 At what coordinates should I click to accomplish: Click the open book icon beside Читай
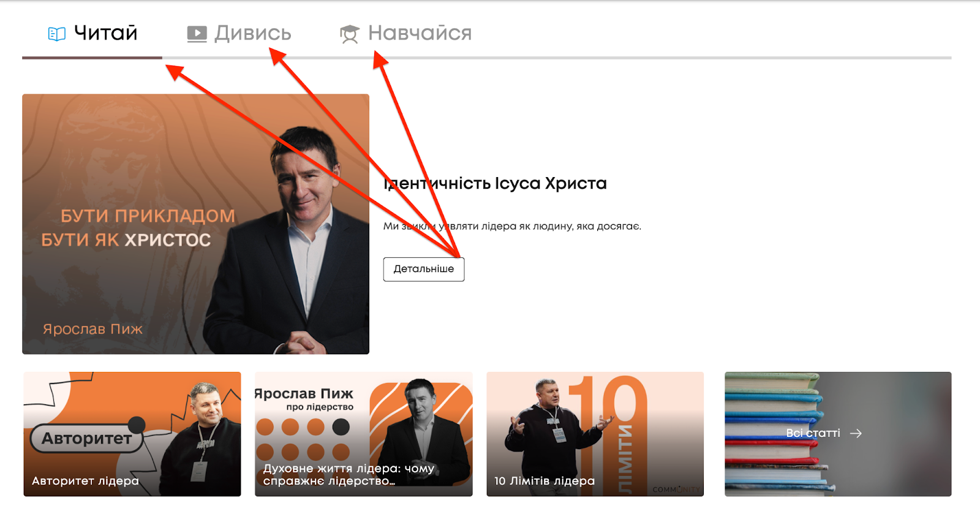57,34
